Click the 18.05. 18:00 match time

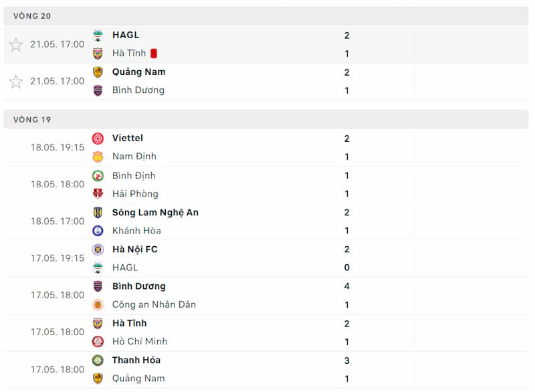click(x=58, y=185)
